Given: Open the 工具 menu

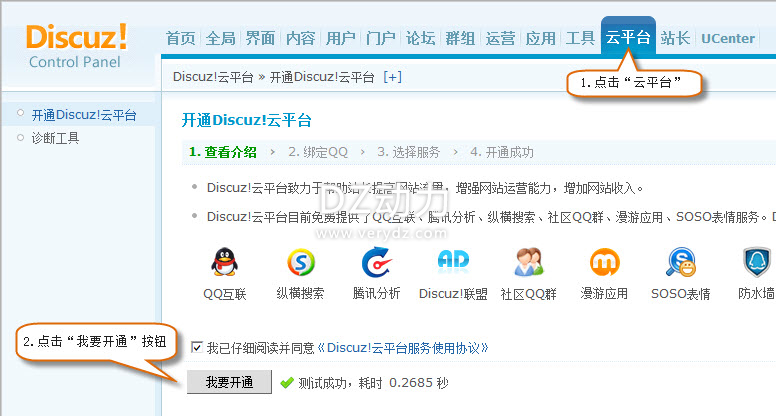Looking at the screenshot, I should coord(580,38).
